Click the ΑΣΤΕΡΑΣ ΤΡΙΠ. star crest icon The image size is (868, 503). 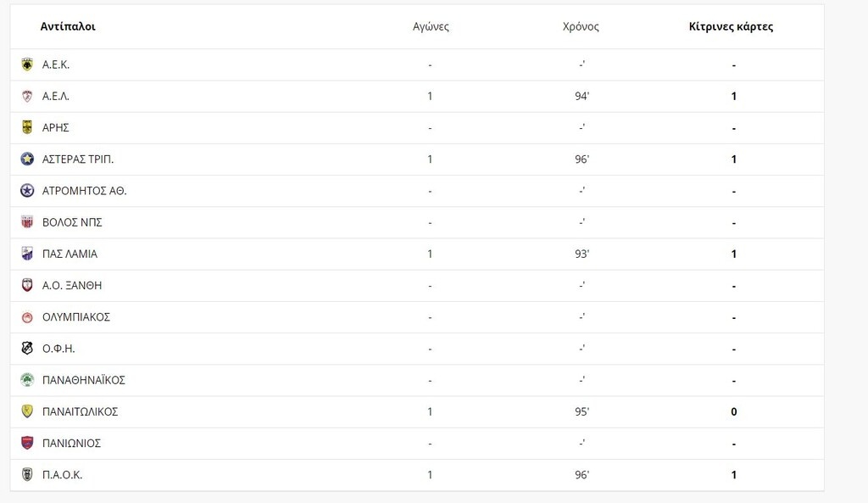(x=27, y=159)
